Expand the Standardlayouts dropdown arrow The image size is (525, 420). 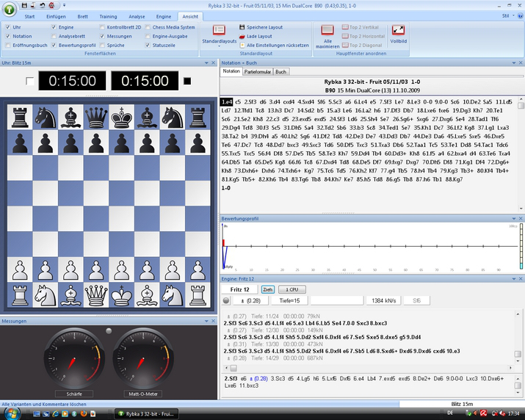tap(219, 46)
